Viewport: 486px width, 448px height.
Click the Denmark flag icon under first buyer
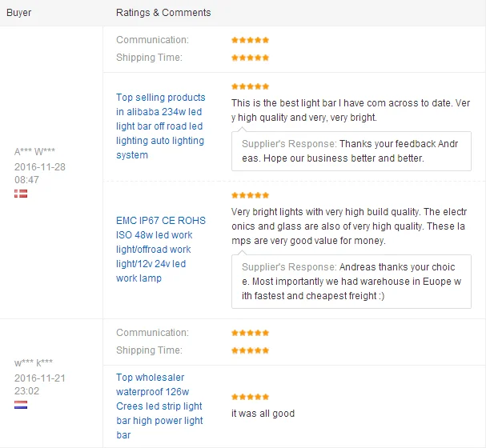coord(21,194)
